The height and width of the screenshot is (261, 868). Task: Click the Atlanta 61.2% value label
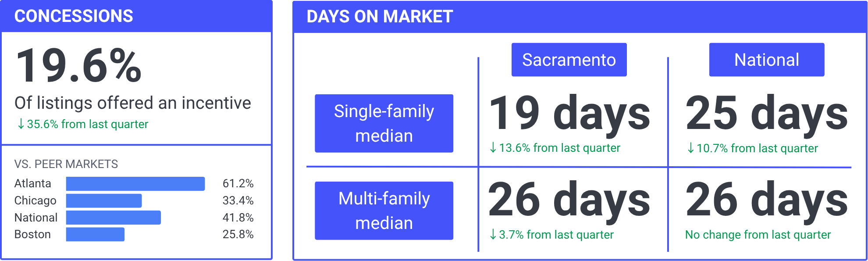tap(238, 183)
